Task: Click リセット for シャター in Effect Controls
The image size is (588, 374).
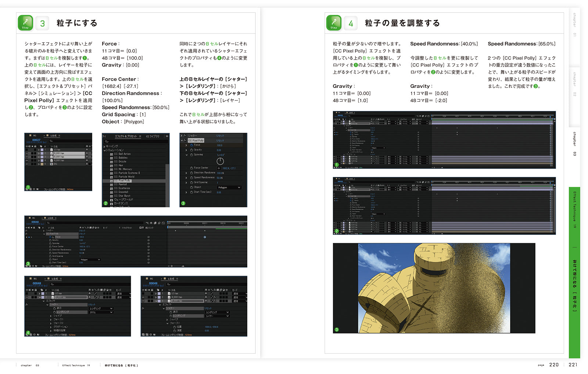Action: (220, 136)
